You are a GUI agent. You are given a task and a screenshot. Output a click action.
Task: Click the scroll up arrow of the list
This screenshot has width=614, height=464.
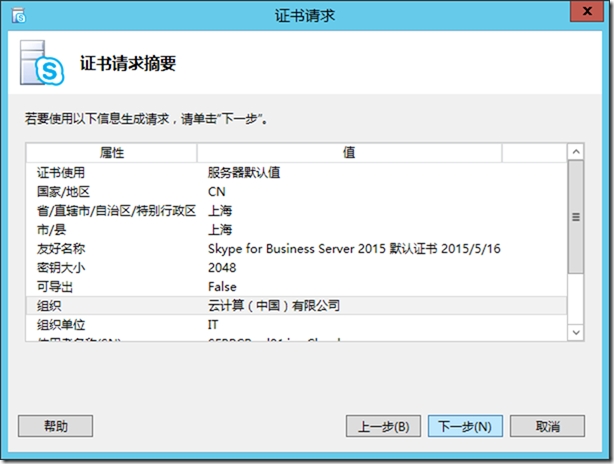tap(576, 152)
